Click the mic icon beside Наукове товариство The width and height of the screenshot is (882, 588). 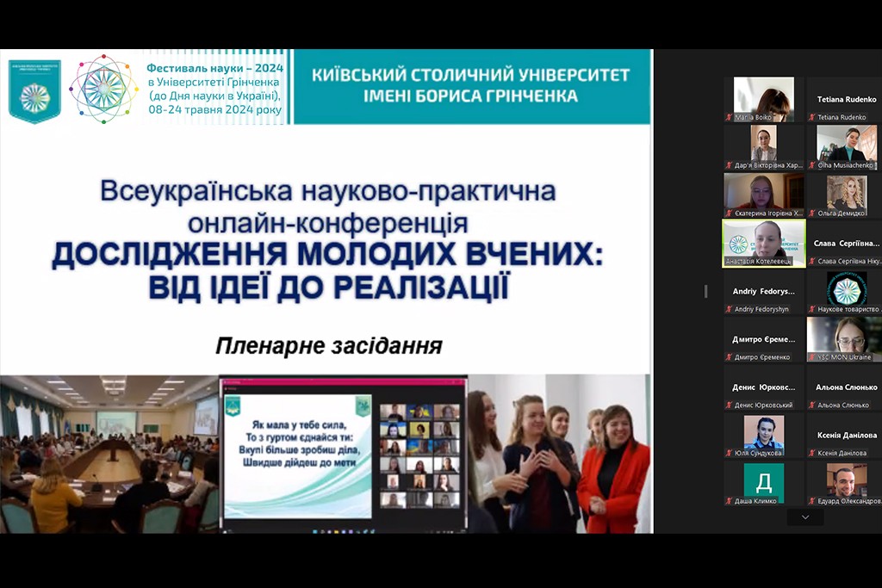[811, 307]
